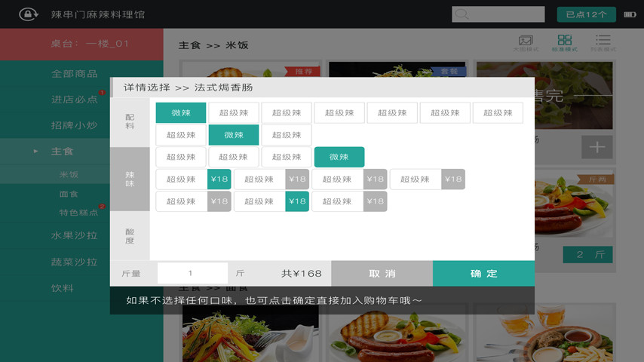Confirm selection with the 确定 button
Image resolution: width=644 pixels, height=362 pixels.
(x=483, y=273)
